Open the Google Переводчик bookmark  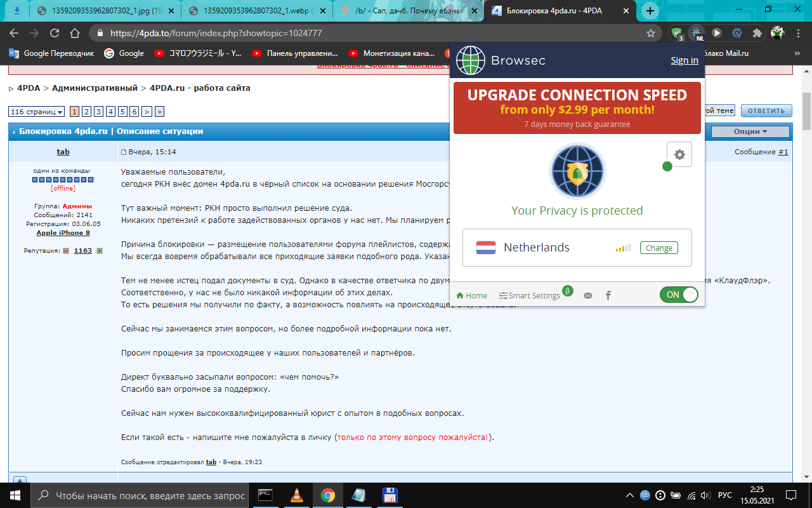click(x=51, y=53)
